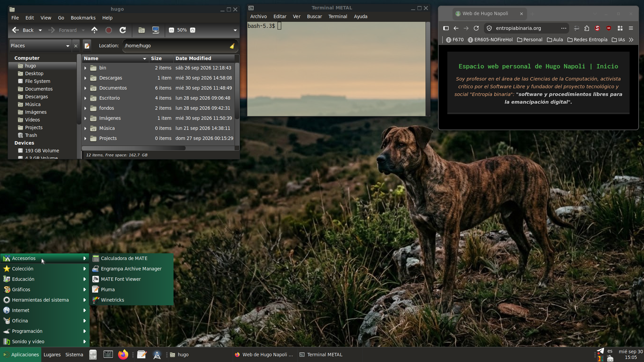Open the Aula bookmarks folder
644x362 pixels.
[555, 40]
